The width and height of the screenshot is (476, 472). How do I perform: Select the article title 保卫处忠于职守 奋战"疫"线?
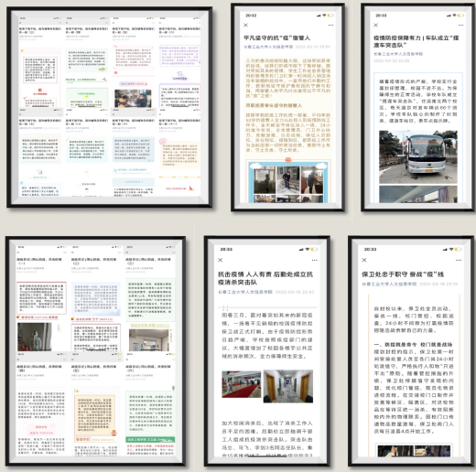(403, 274)
